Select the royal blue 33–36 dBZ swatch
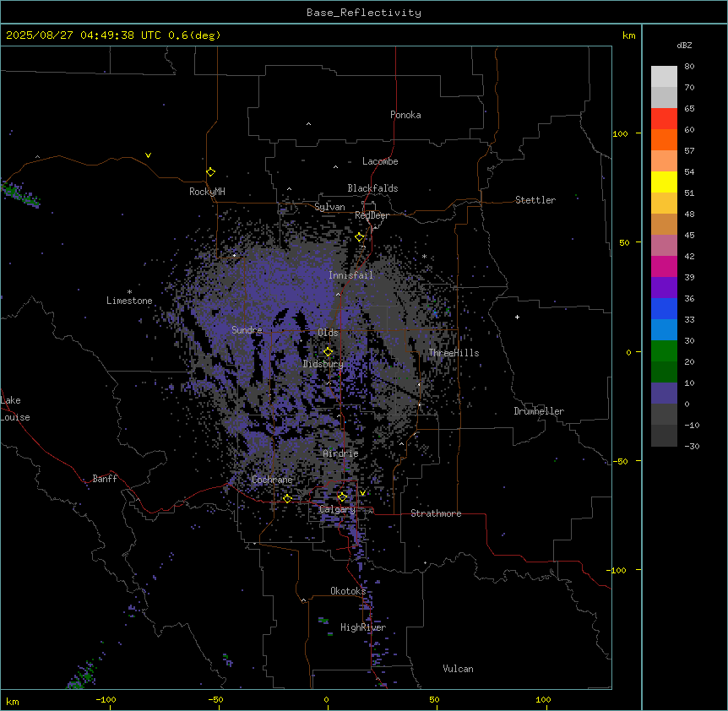728x711 pixels. pos(664,308)
